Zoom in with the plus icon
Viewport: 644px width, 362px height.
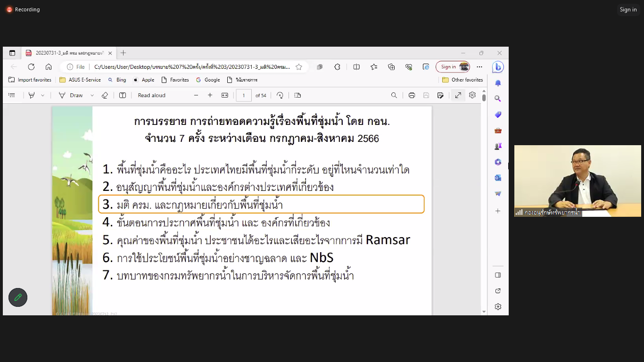pyautogui.click(x=210, y=95)
